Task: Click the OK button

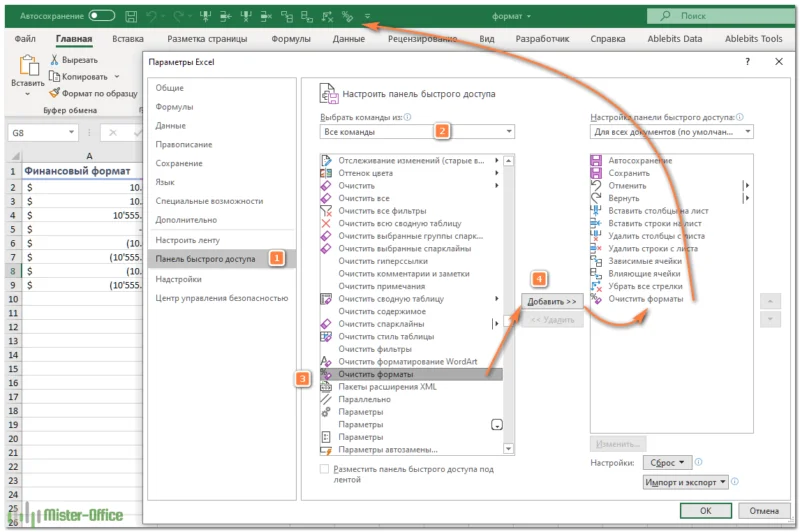Action: pos(705,510)
